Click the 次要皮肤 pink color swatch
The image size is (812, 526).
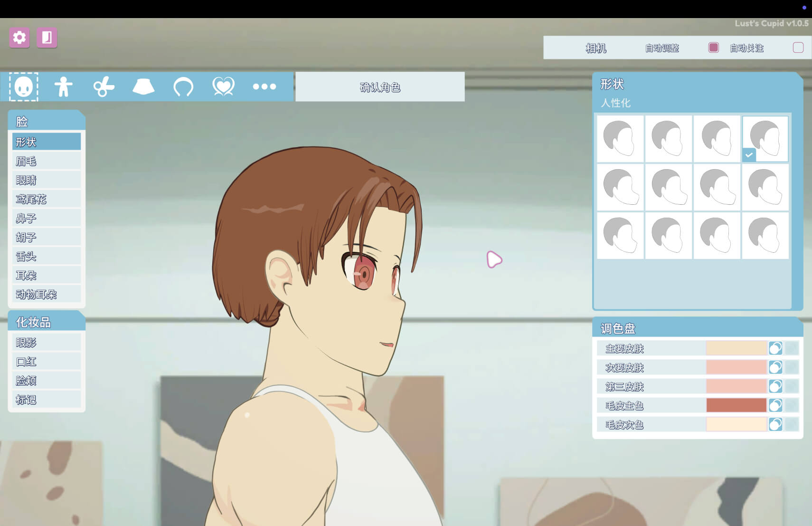pyautogui.click(x=736, y=367)
